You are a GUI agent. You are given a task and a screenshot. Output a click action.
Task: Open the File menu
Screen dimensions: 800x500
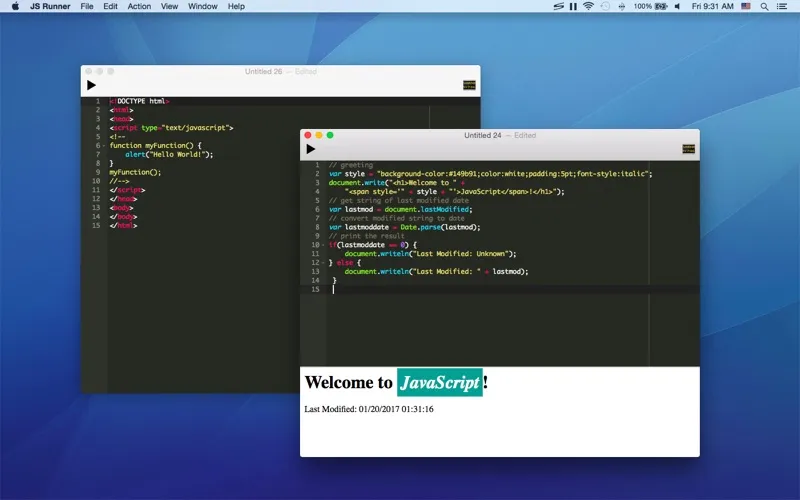(x=87, y=6)
